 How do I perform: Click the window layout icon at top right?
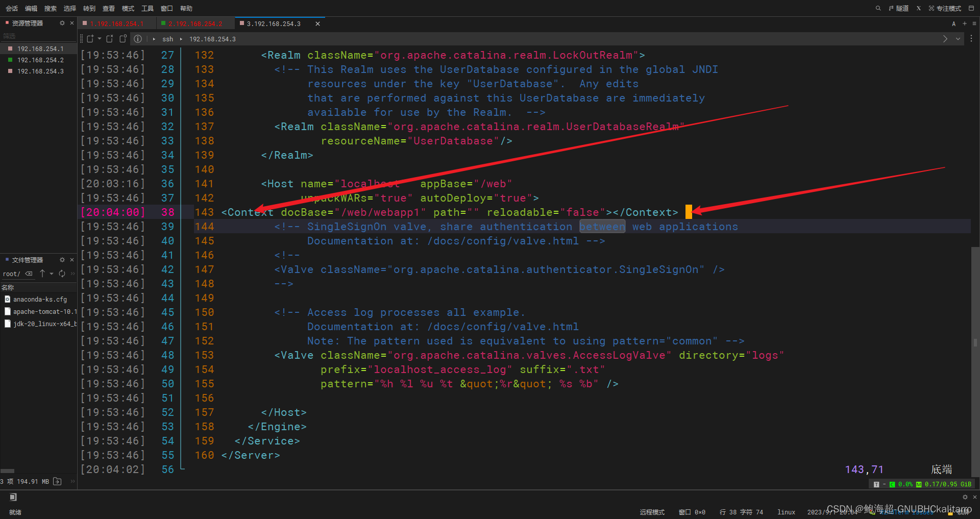point(971,8)
